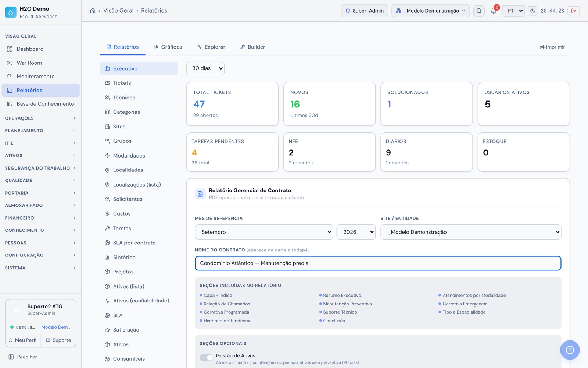Screen dimensions: 588x368
Task: Select SLA por contrato report
Action: (139, 243)
